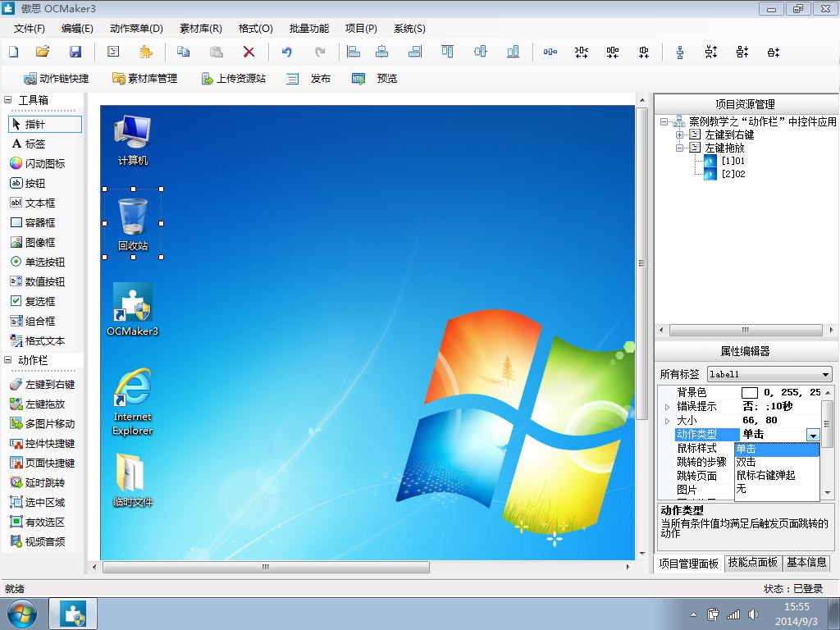Click the 发布 publish button
Viewport: 840px width, 630px height.
click(x=308, y=78)
